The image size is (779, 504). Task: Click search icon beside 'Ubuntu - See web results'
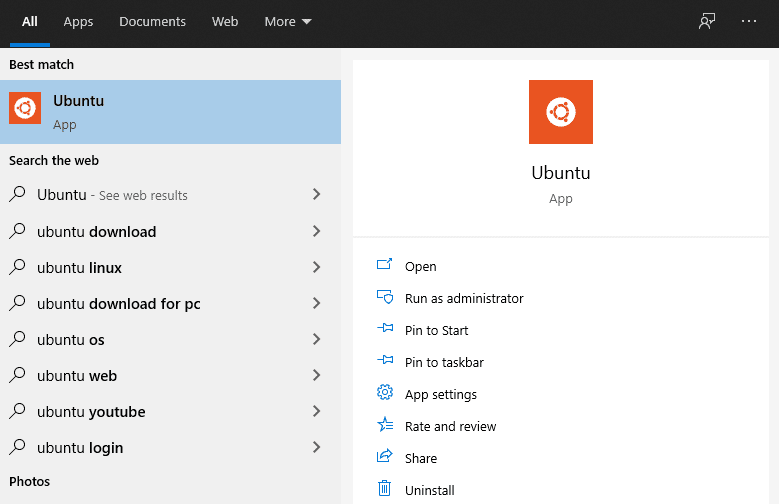(17, 194)
